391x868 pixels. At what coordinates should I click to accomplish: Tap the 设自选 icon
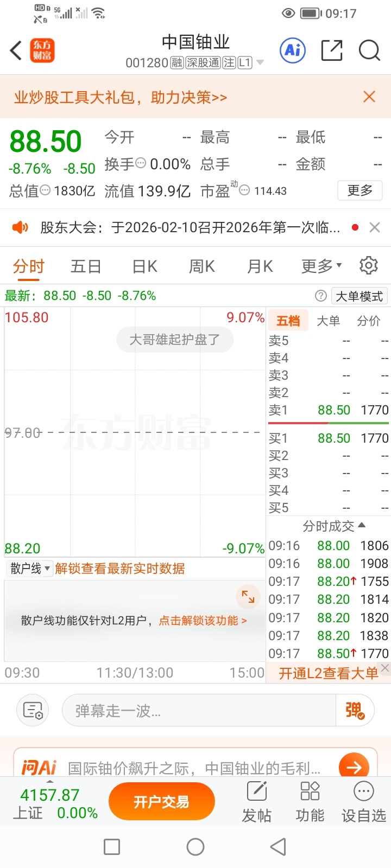click(363, 801)
